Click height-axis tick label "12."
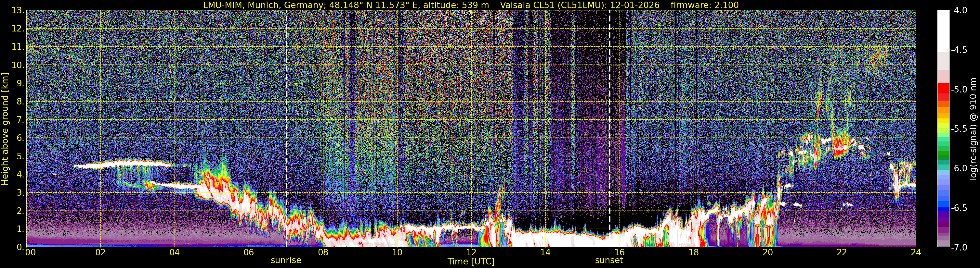980x268 pixels. pos(18,29)
